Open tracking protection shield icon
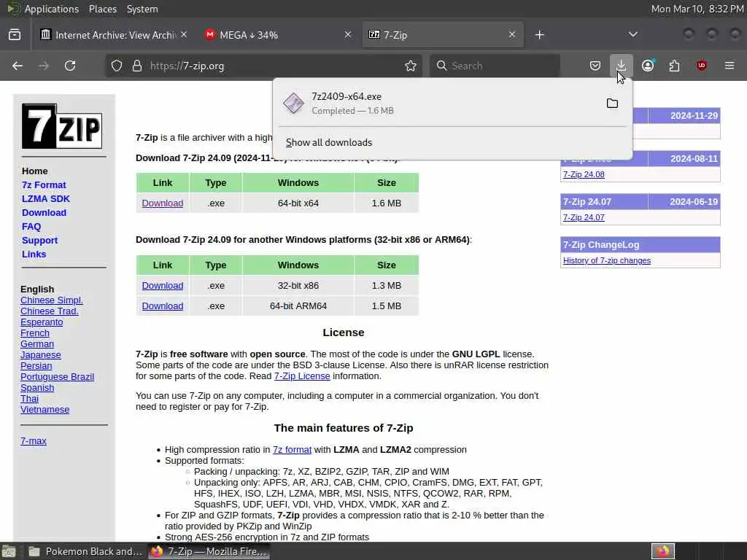Image resolution: width=747 pixels, height=560 pixels. [117, 66]
